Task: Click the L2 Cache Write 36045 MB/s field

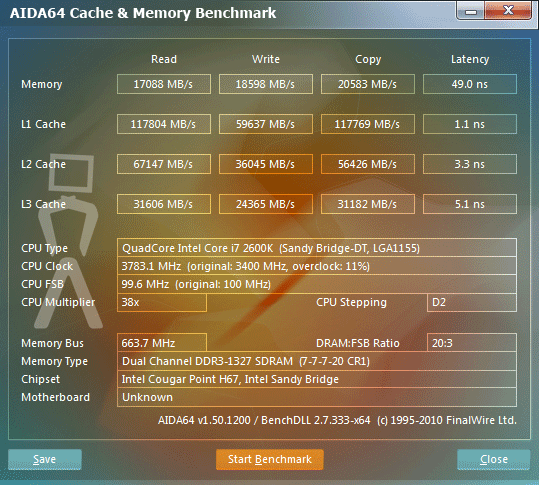Action: [x=266, y=164]
